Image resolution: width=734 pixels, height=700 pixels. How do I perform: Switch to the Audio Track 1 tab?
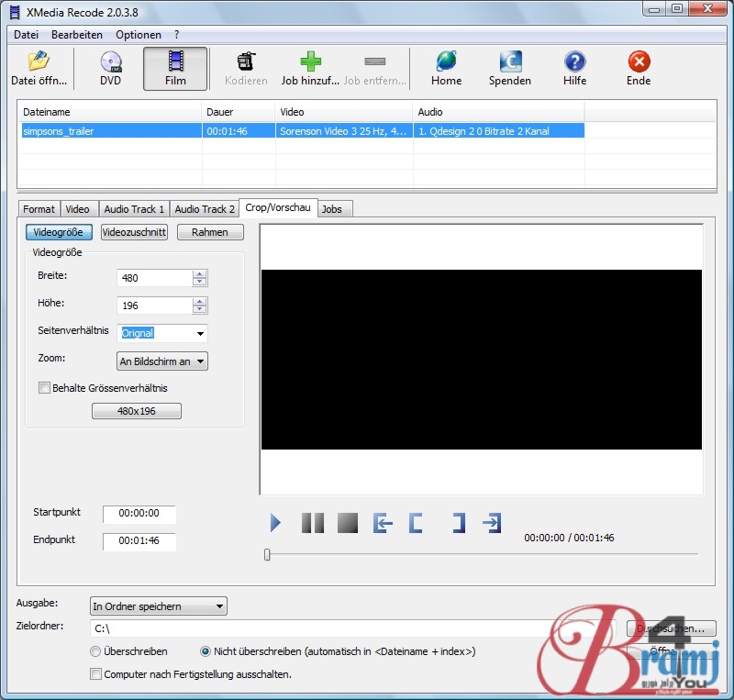[134, 208]
